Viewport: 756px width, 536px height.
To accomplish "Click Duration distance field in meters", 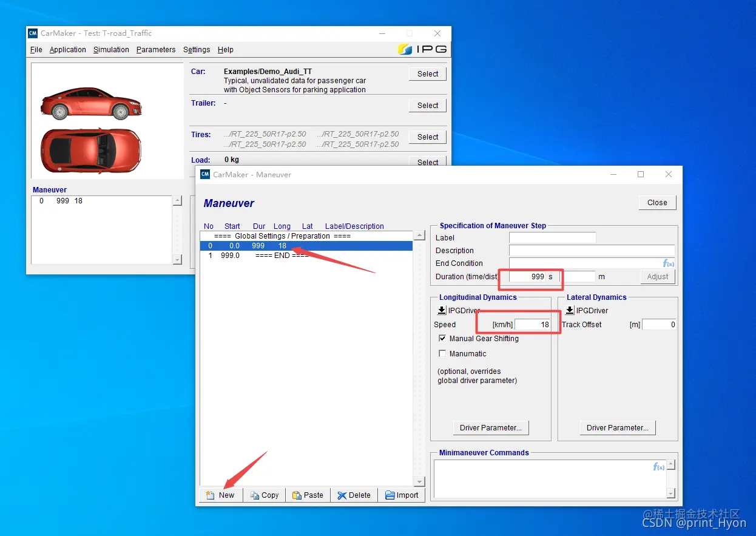I will [579, 276].
